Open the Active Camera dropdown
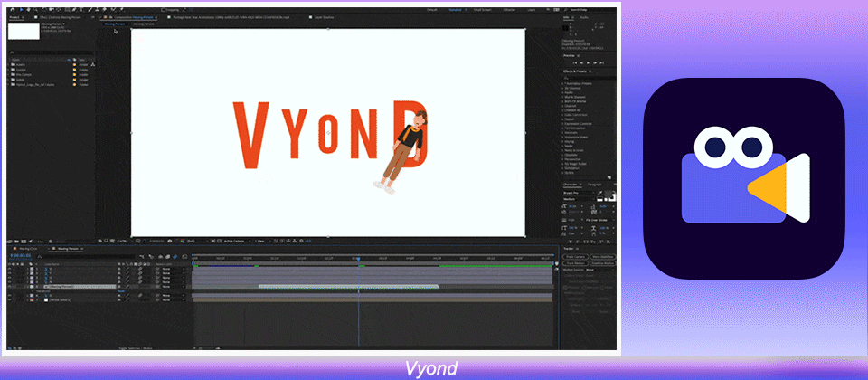868x380 pixels. click(236, 242)
